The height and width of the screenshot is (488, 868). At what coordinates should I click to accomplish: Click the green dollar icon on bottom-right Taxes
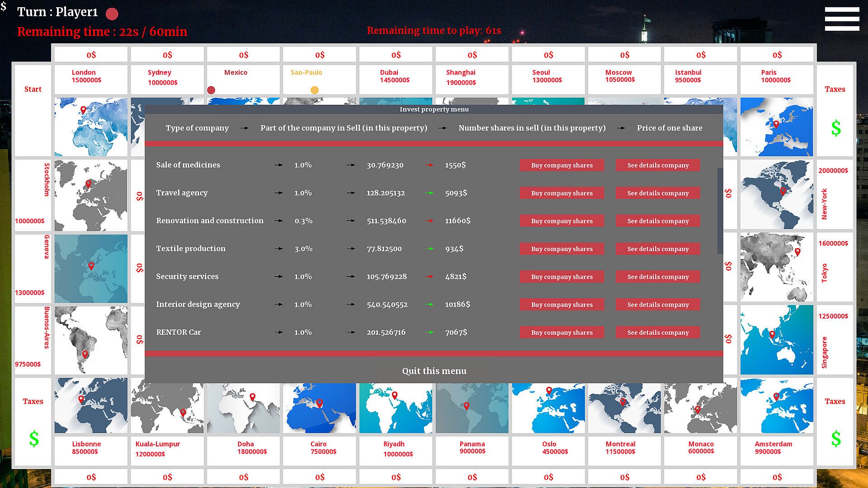[836, 439]
